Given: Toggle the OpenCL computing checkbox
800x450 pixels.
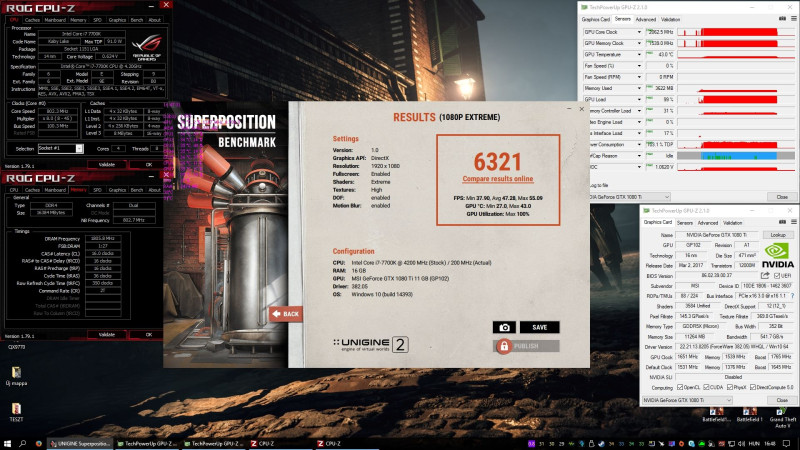Looking at the screenshot, I should click(680, 388).
